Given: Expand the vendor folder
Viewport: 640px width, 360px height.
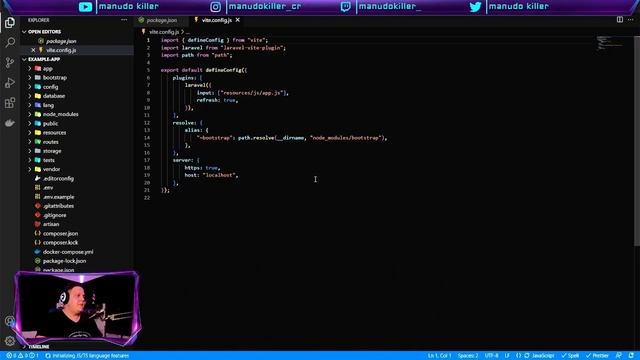Looking at the screenshot, I should click(51, 169).
